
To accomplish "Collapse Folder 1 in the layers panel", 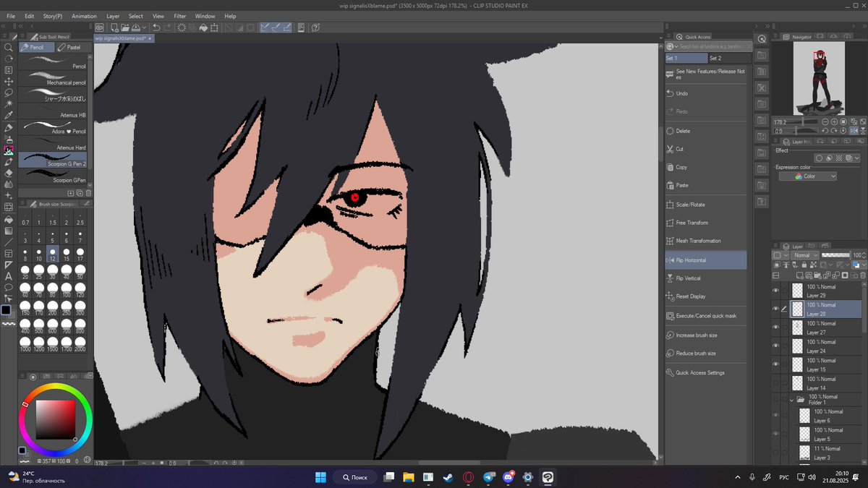I will (792, 399).
